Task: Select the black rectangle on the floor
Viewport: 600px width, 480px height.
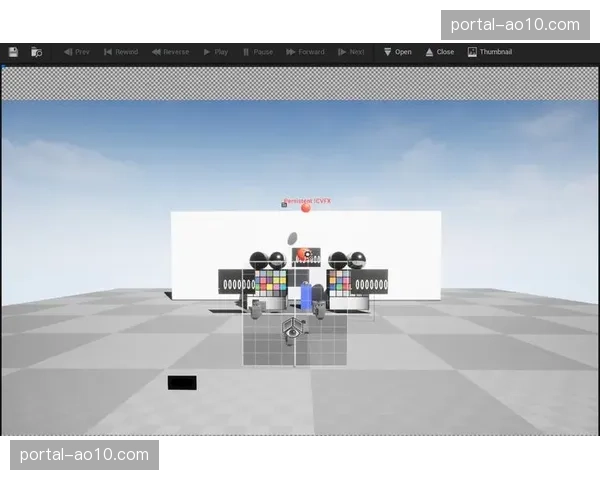Action: coord(182,383)
